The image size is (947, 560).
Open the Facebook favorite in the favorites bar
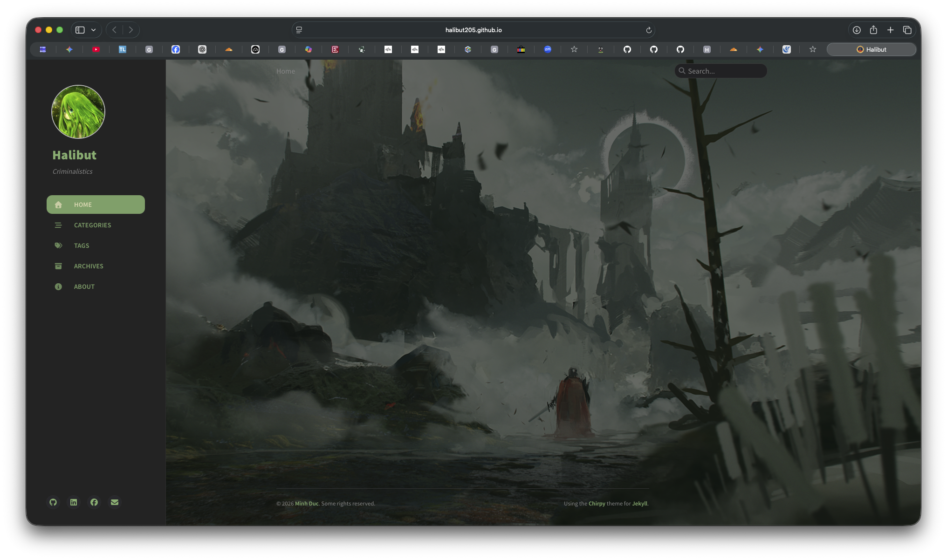(176, 49)
